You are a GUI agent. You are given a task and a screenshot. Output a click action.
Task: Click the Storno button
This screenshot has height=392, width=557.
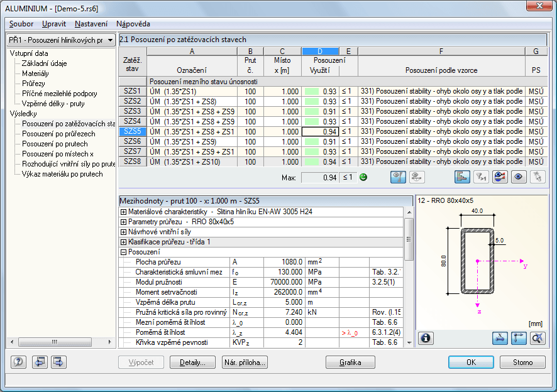(522, 362)
